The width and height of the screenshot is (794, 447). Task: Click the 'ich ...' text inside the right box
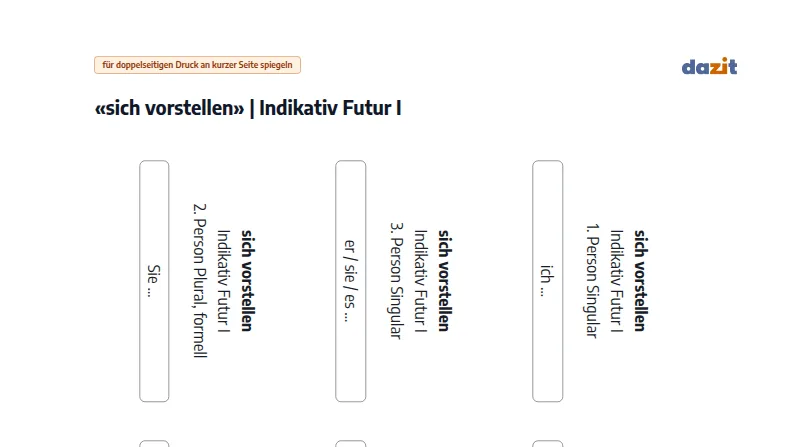tap(547, 281)
